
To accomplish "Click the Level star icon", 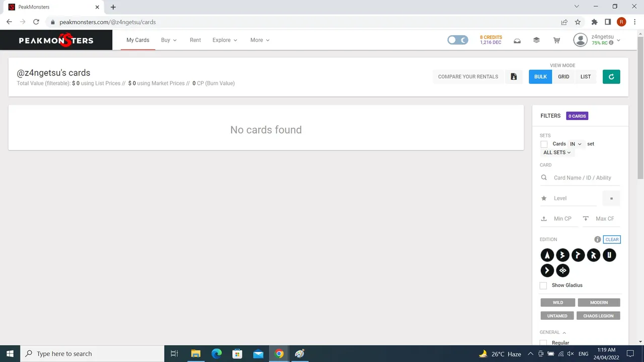I will tap(544, 198).
